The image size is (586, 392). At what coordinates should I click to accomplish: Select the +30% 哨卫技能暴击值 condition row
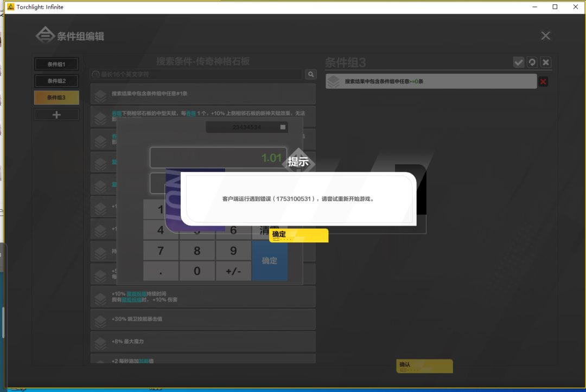click(203, 319)
